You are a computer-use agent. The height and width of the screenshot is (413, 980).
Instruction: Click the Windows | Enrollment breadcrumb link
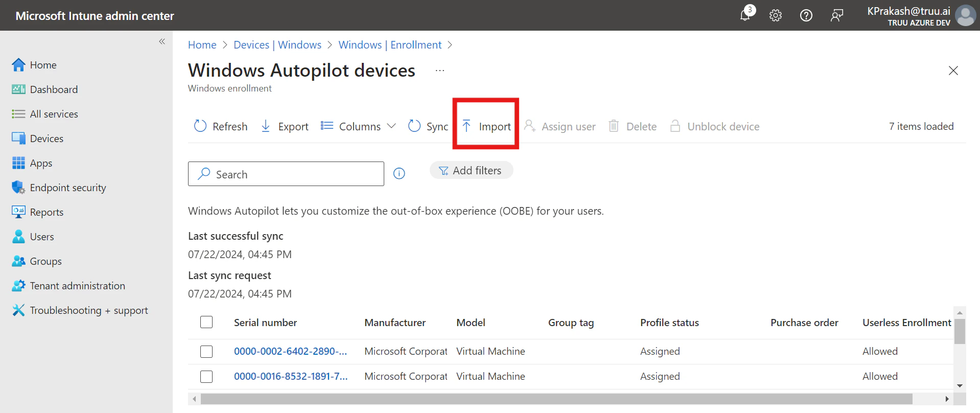[390, 45]
